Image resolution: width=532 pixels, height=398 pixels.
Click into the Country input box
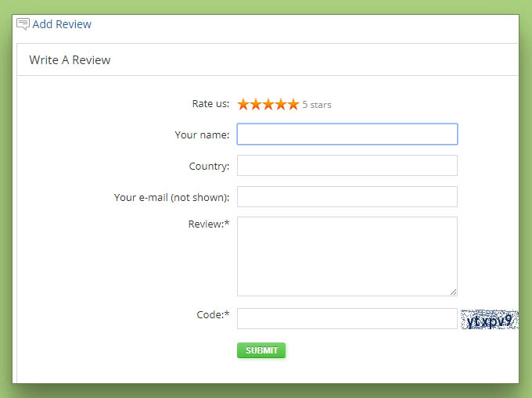[347, 166]
